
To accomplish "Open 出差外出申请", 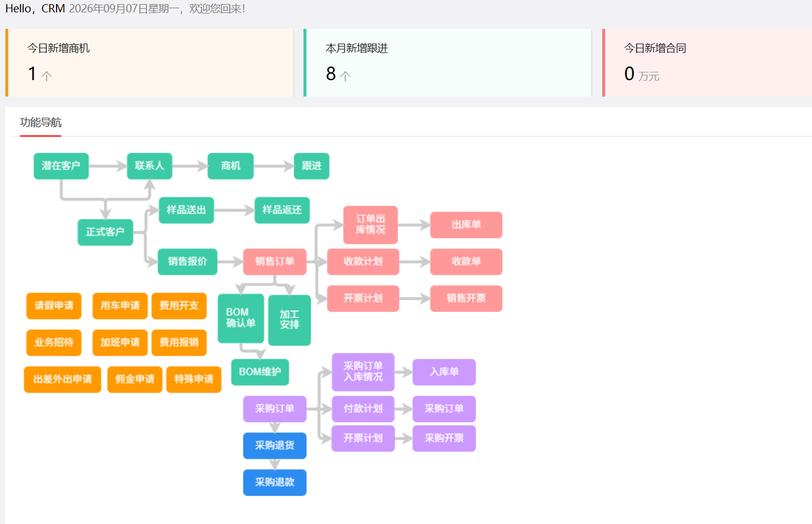I will click(62, 379).
